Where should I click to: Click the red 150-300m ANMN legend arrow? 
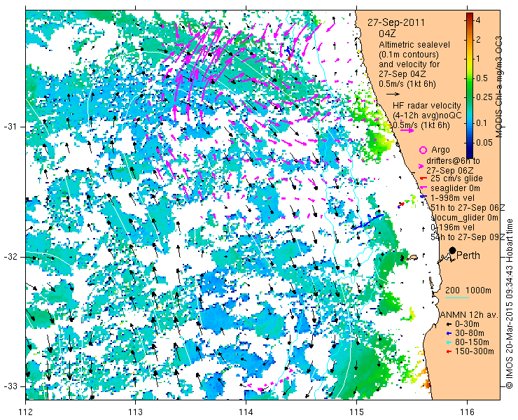449,351
